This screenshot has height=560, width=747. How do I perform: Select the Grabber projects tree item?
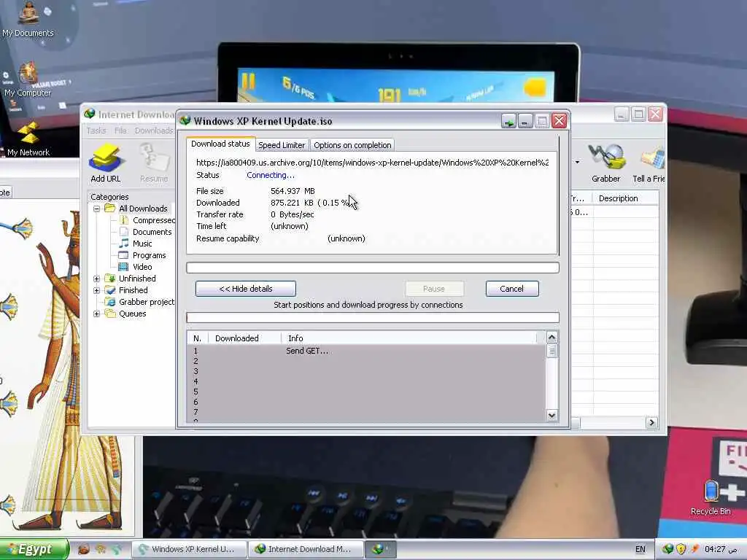tap(139, 302)
